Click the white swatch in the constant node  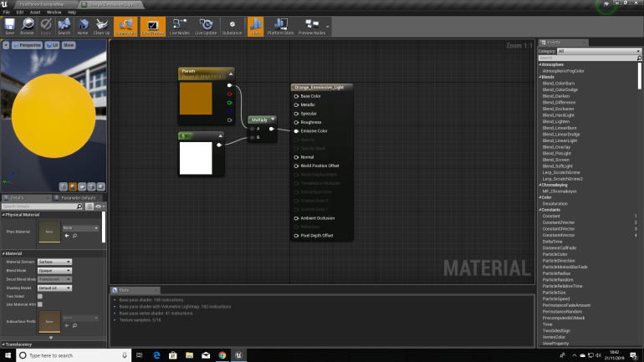196,158
